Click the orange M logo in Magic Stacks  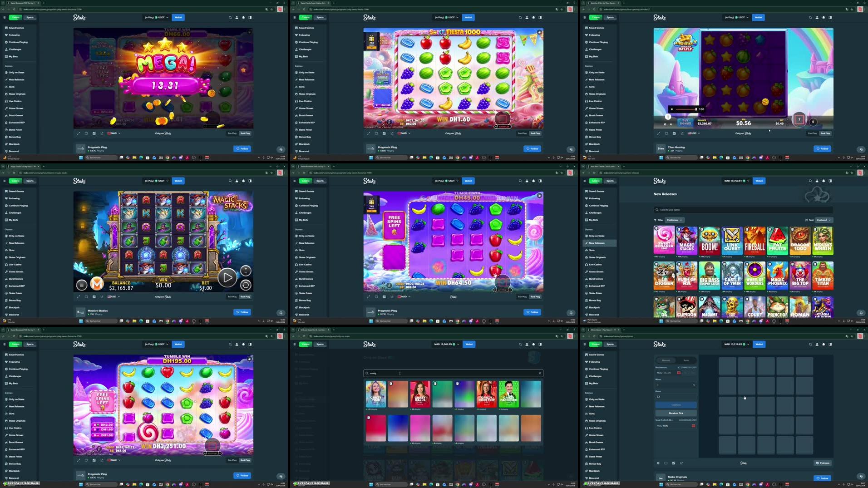point(96,284)
